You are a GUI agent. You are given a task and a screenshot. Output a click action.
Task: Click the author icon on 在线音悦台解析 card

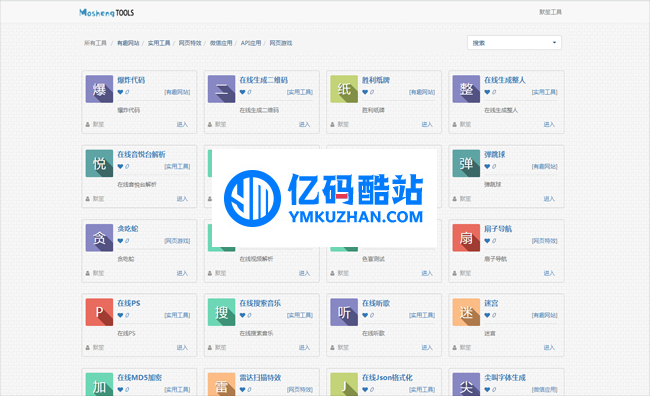coord(87,199)
